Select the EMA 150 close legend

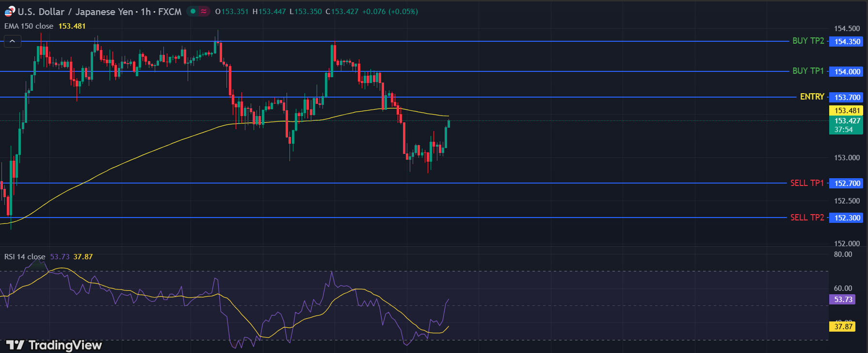pyautogui.click(x=29, y=26)
